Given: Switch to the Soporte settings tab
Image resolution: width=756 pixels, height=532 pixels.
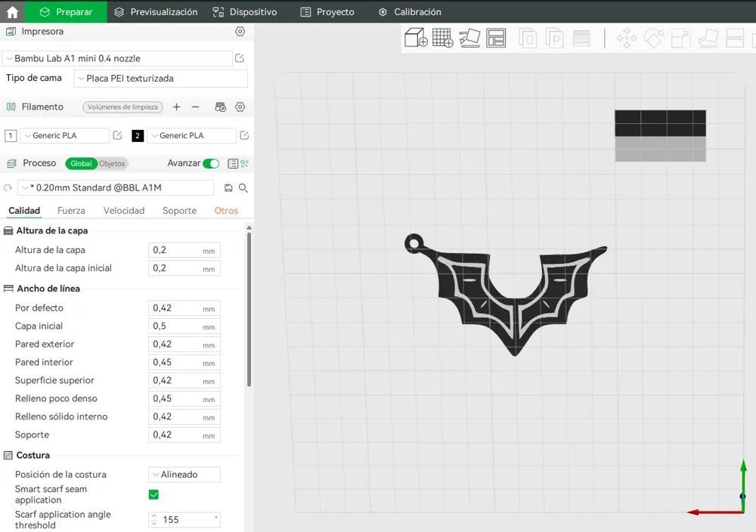Looking at the screenshot, I should point(179,211).
